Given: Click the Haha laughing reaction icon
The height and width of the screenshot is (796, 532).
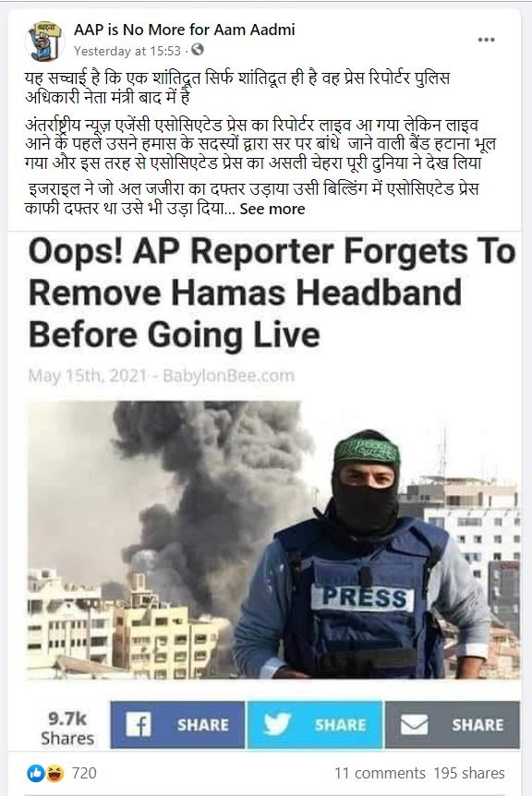Looking at the screenshot, I should point(54,773).
